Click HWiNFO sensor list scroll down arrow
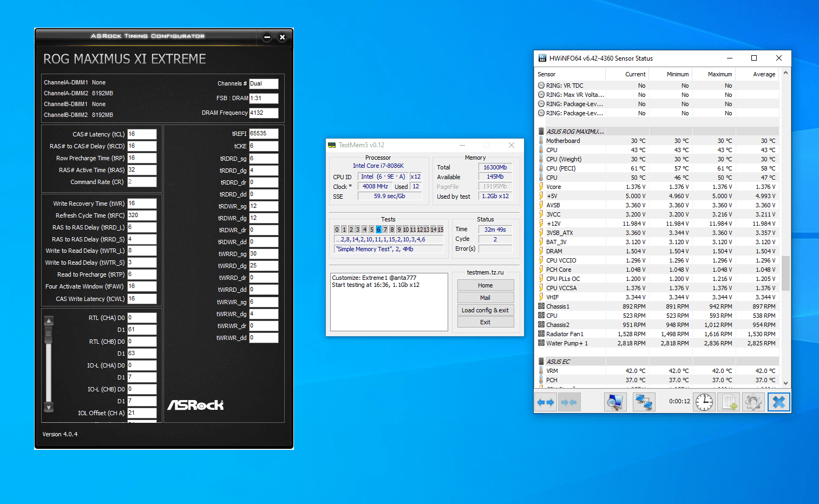Screen dimensions: 819x504 pyautogui.click(x=785, y=383)
